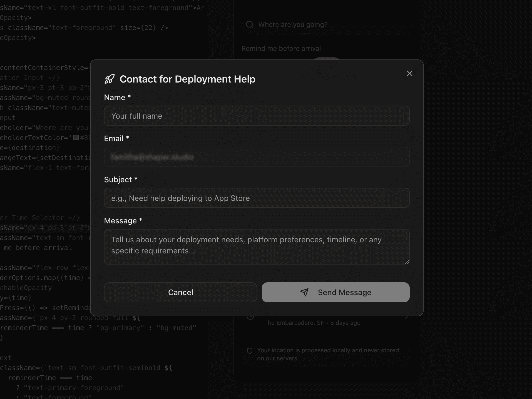Click the Cancel button
Screen dimensions: 532x399
point(180,292)
